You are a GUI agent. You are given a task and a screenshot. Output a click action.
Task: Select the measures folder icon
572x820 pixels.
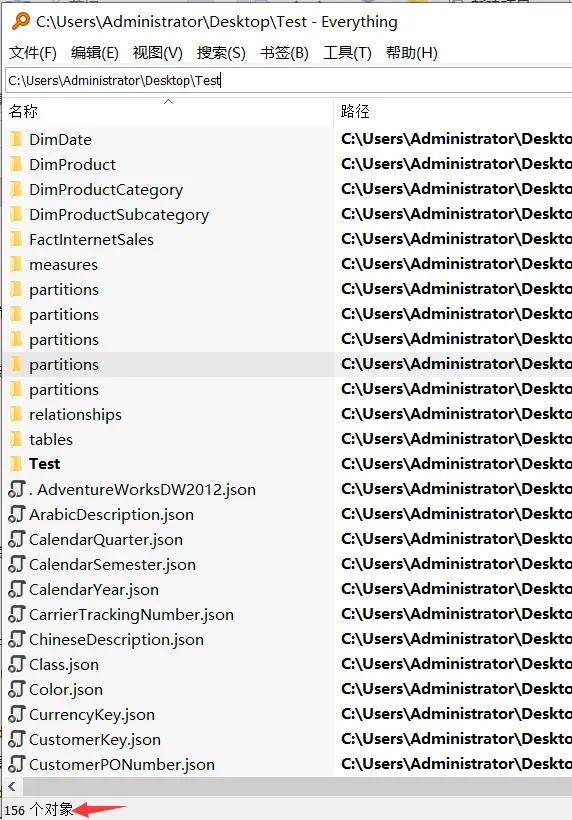tap(16, 264)
